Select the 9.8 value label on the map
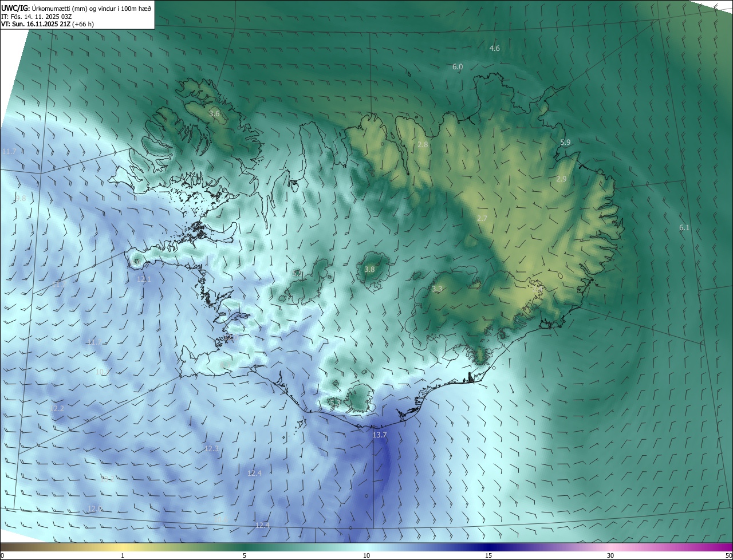The image size is (733, 560). pos(20,199)
